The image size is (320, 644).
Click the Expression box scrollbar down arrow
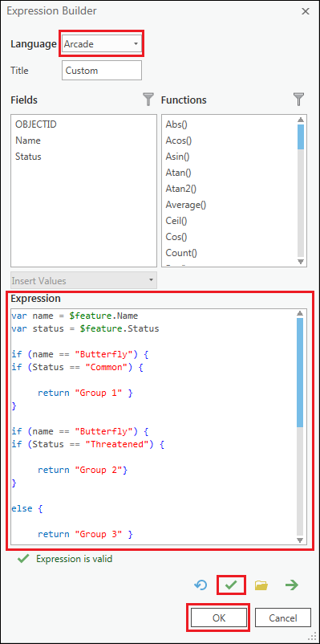click(x=299, y=540)
